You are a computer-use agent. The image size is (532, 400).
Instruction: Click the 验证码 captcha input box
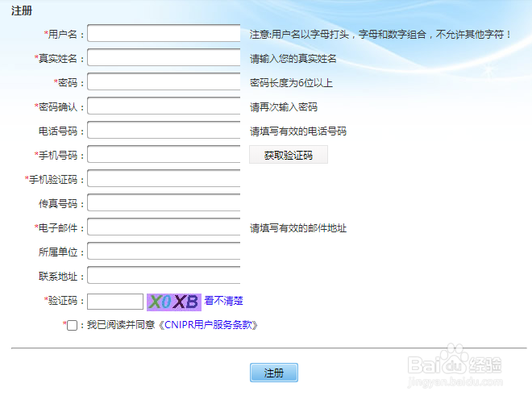point(115,302)
